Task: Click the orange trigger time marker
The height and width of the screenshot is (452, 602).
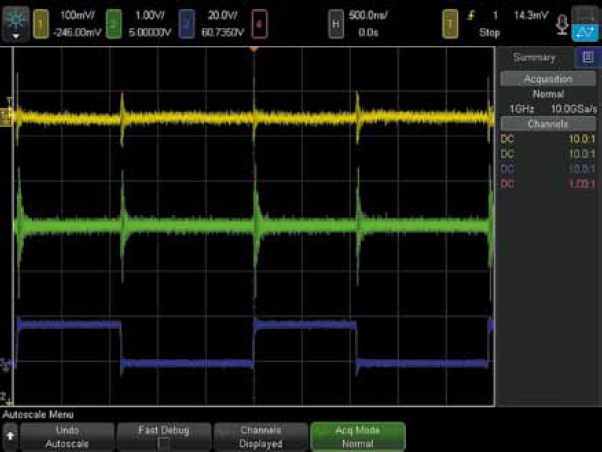Action: click(x=253, y=50)
